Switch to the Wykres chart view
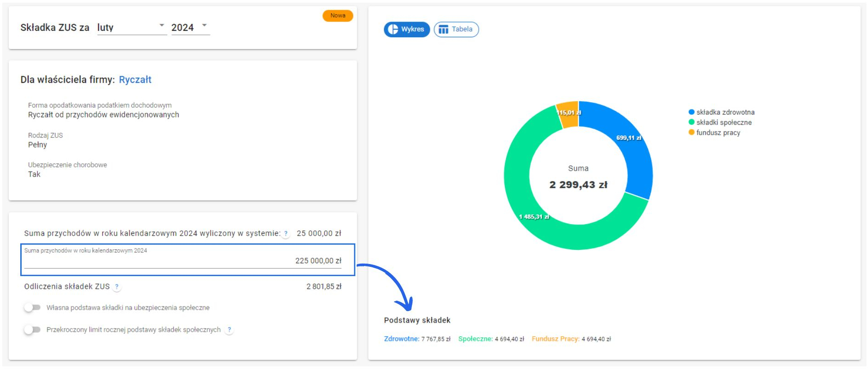 coord(406,29)
